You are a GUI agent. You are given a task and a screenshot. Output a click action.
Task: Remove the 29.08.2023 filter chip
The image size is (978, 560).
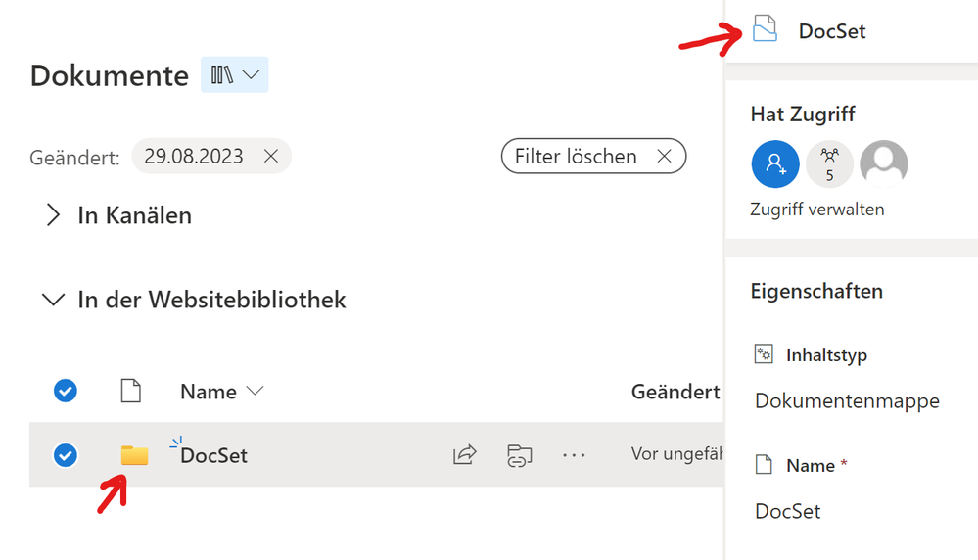pos(271,156)
